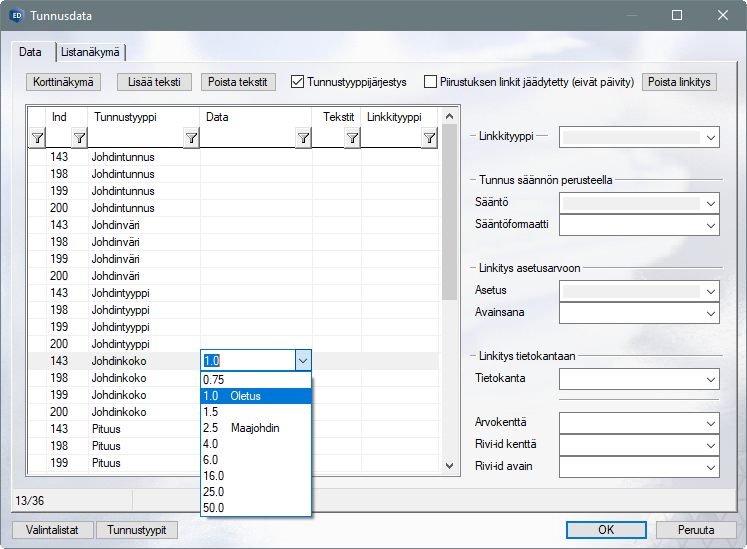747x549 pixels.
Task: Switch to the Listanäkymä tab
Action: tap(91, 52)
